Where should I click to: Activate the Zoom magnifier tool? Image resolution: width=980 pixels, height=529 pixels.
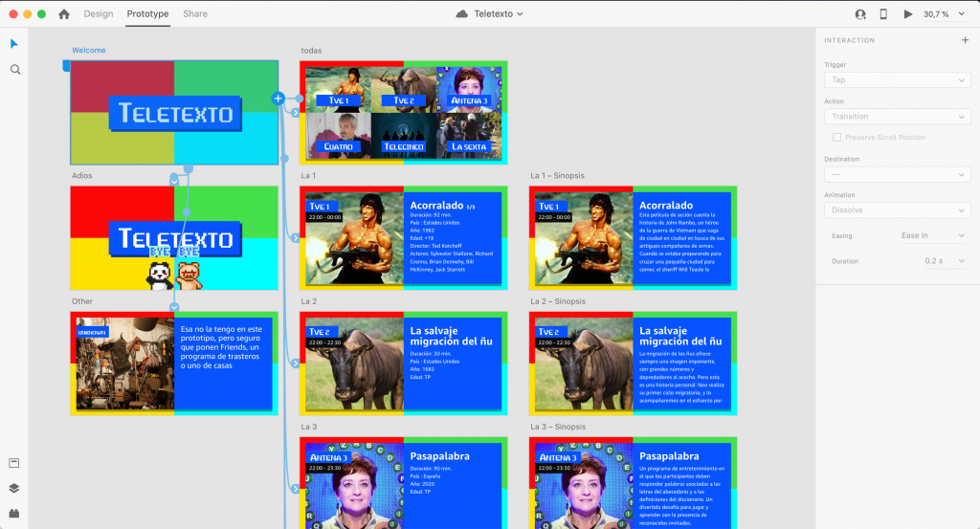(15, 69)
